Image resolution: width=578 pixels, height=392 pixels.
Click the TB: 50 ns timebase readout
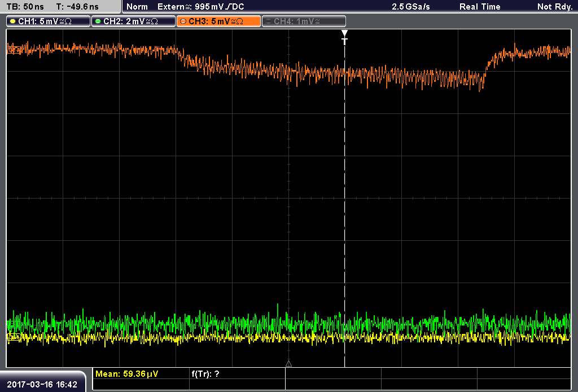click(x=25, y=7)
